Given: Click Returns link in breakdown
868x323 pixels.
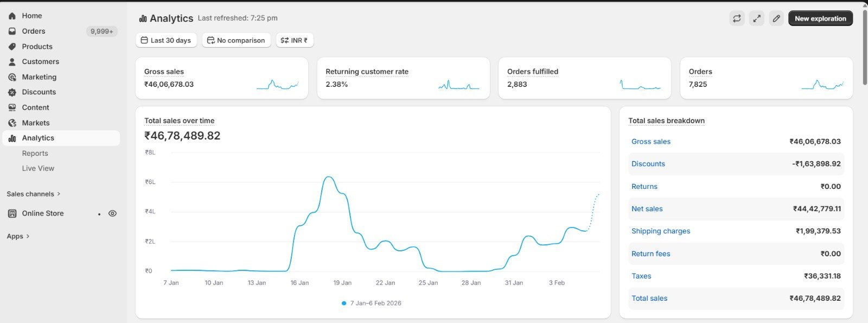Looking at the screenshot, I should (x=644, y=187).
